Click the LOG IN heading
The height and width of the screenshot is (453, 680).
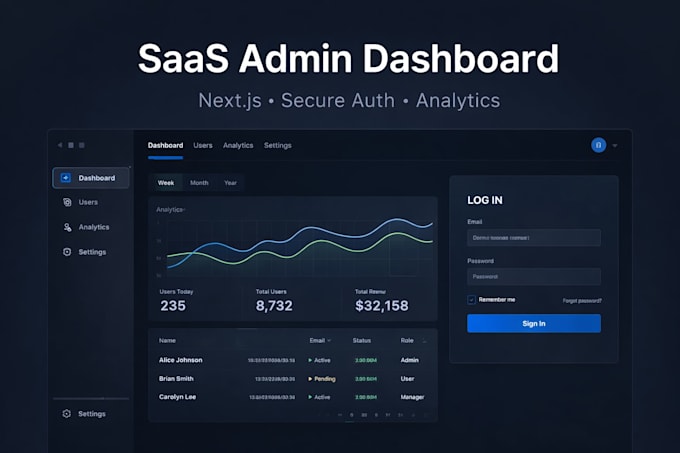pyautogui.click(x=485, y=200)
